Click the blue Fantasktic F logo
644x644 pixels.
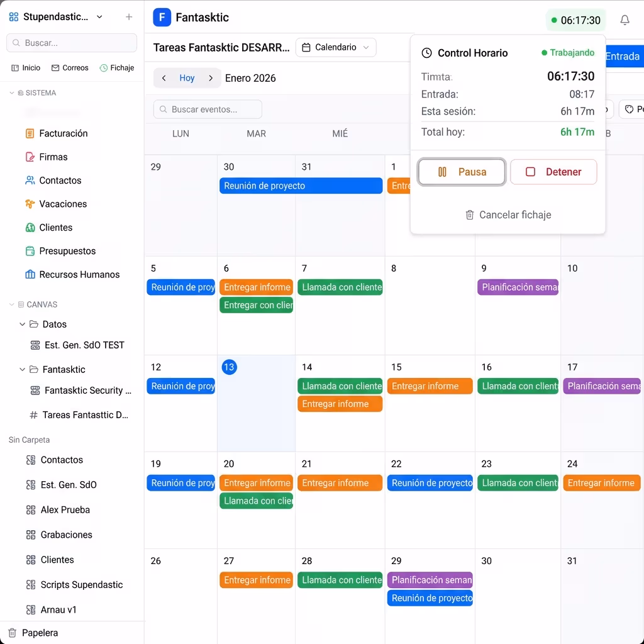pos(162,17)
